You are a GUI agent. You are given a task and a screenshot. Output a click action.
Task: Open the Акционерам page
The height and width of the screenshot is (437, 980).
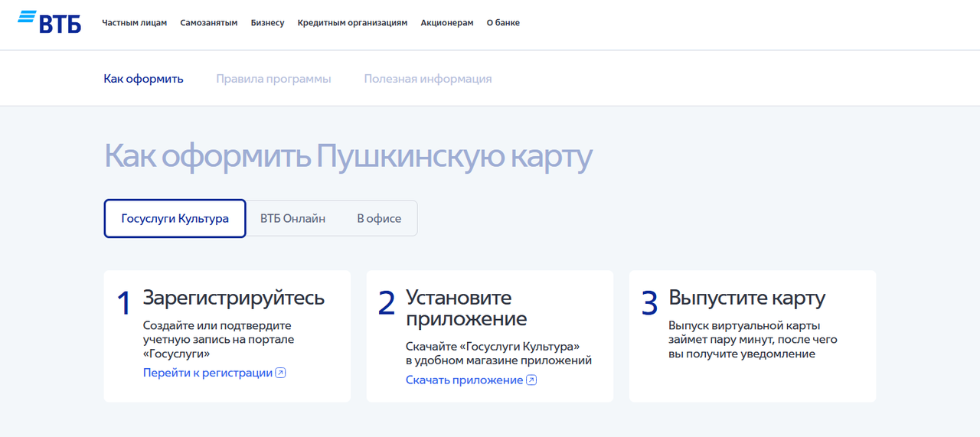(447, 23)
